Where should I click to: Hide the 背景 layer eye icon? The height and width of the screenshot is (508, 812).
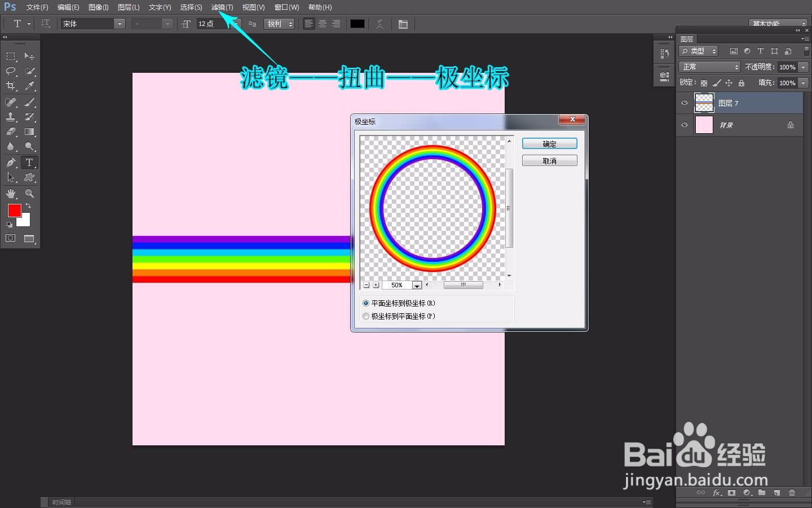(685, 125)
